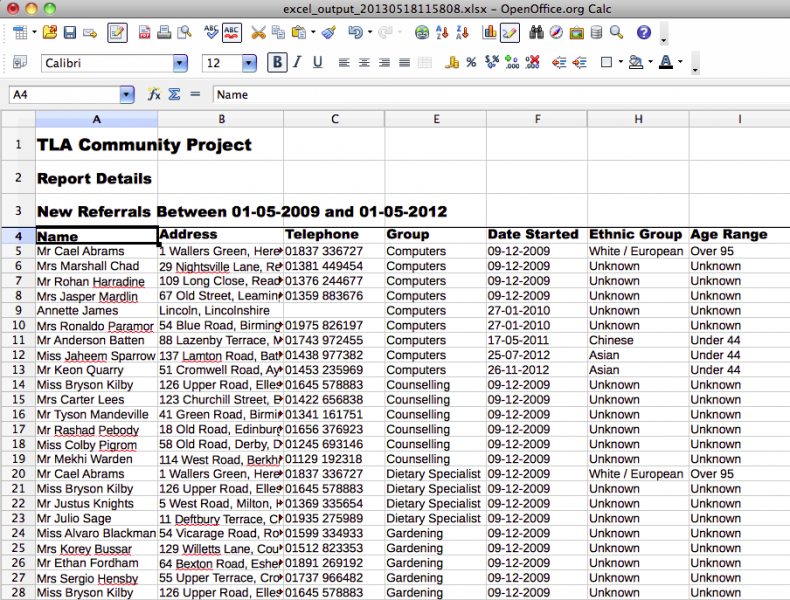Undo the last action
790x600 pixels.
click(x=355, y=33)
